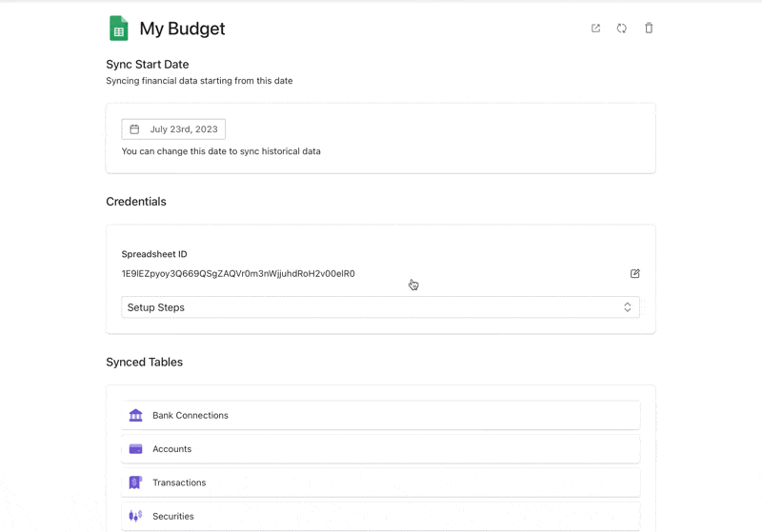Click the Credentials heading
The width and height of the screenshot is (762, 532).
tap(136, 202)
